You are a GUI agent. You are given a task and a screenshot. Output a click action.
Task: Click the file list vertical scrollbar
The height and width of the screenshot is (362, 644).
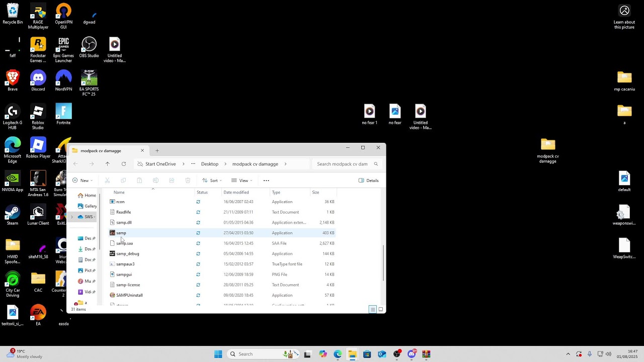point(384,262)
